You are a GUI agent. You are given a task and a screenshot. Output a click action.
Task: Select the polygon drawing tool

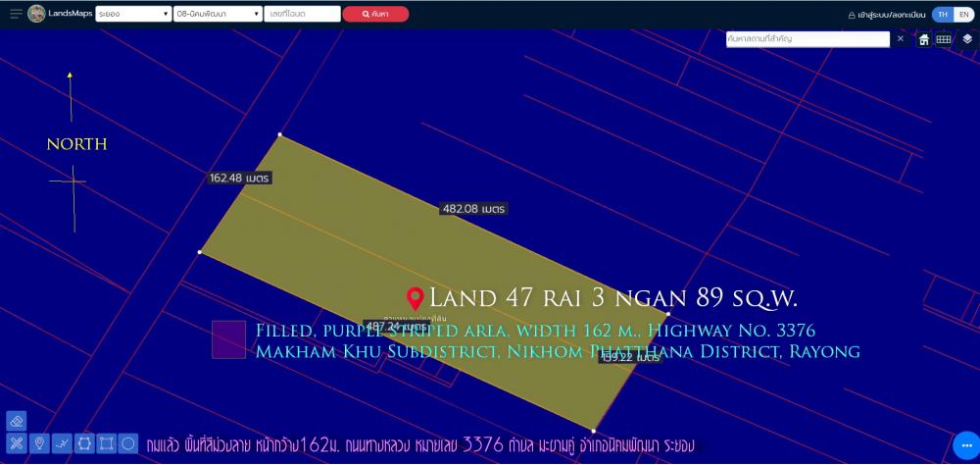click(x=84, y=442)
